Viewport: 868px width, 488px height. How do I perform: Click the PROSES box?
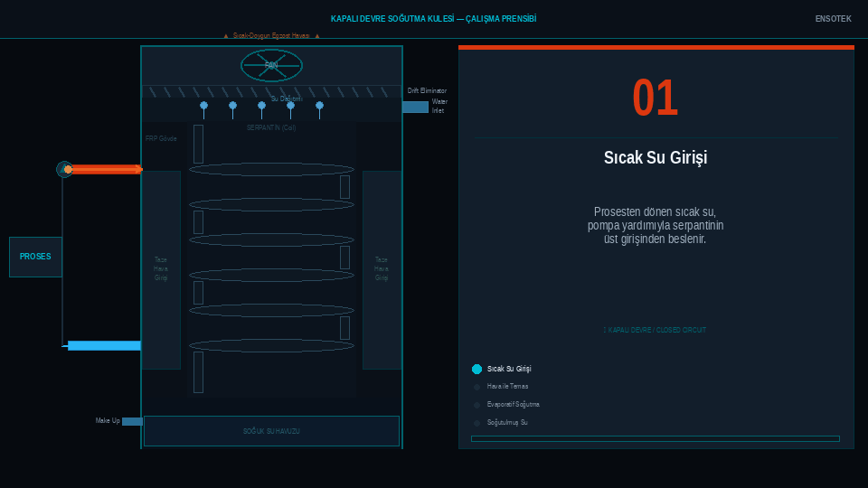click(x=35, y=257)
